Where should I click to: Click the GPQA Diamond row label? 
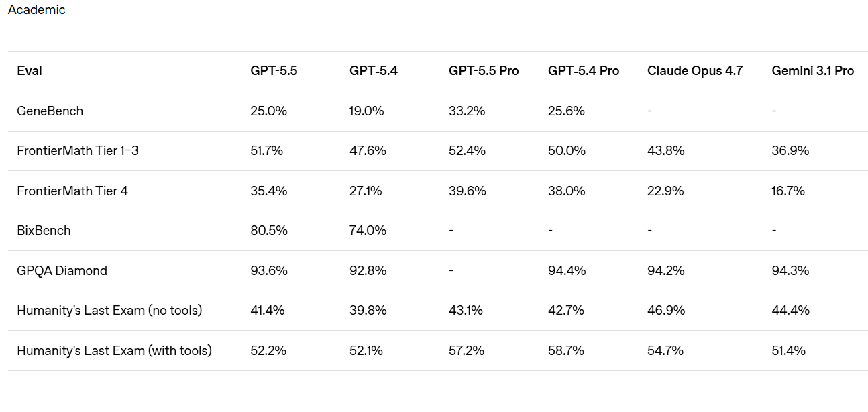(x=62, y=271)
